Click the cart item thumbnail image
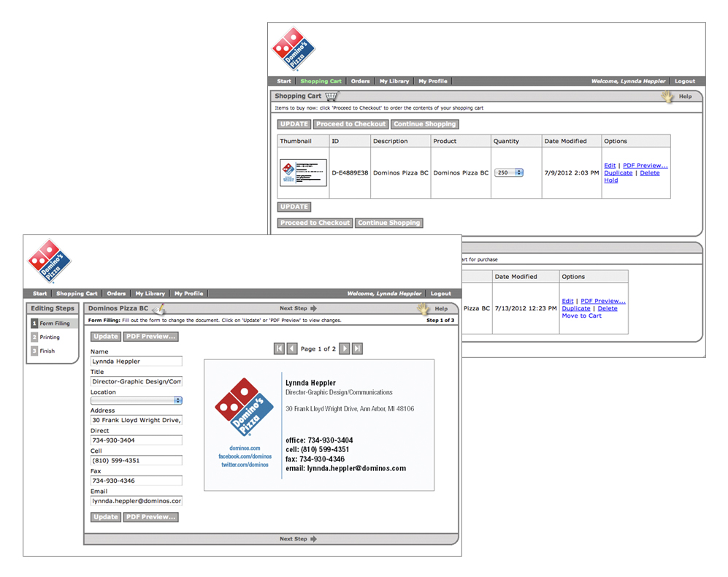This screenshot has width=728, height=577. point(304,173)
